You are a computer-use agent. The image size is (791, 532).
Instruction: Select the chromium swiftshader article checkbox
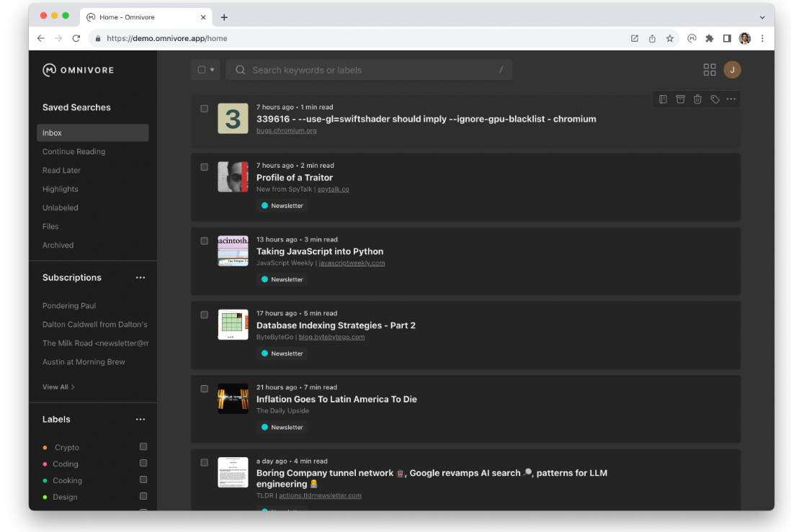205,109
